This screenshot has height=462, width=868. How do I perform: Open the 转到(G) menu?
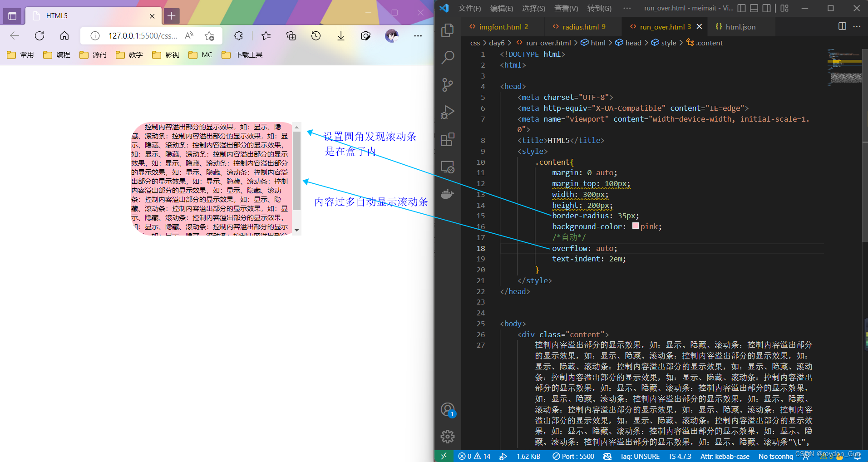[x=599, y=8]
